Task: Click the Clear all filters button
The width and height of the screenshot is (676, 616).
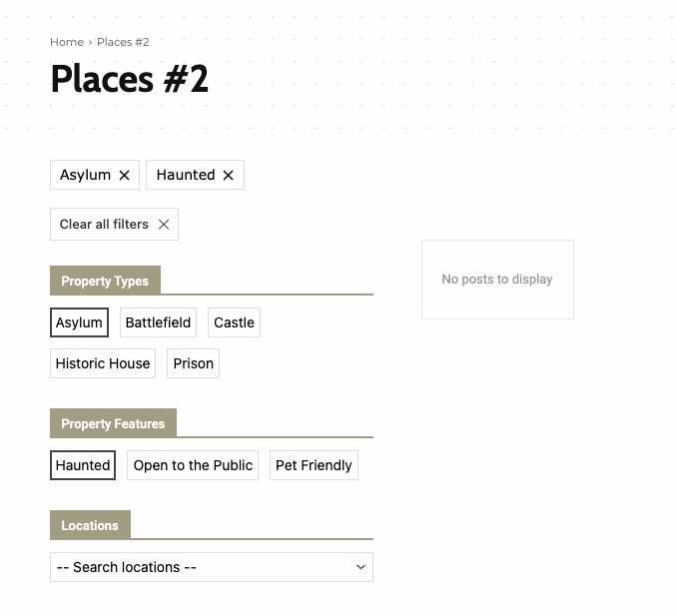Action: tap(114, 225)
